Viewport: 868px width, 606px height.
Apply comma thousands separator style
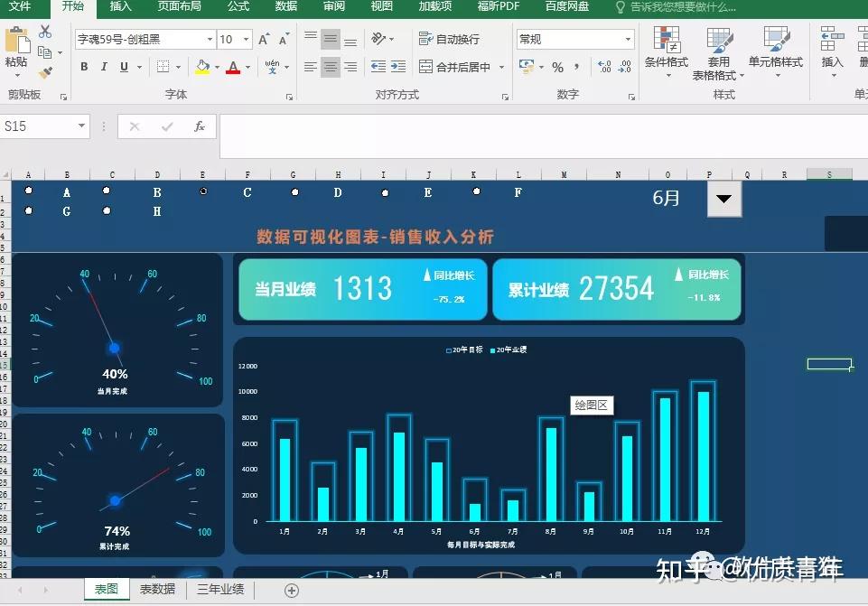(x=577, y=68)
